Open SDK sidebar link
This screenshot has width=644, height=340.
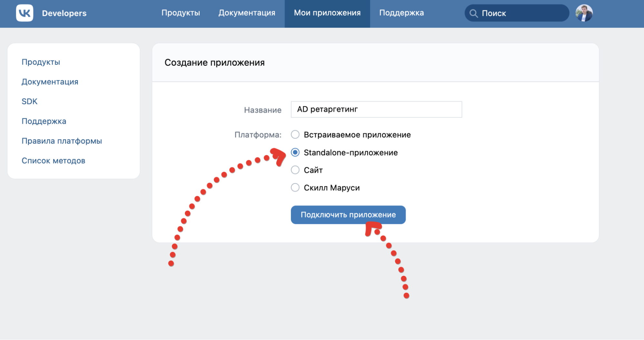[x=30, y=101]
